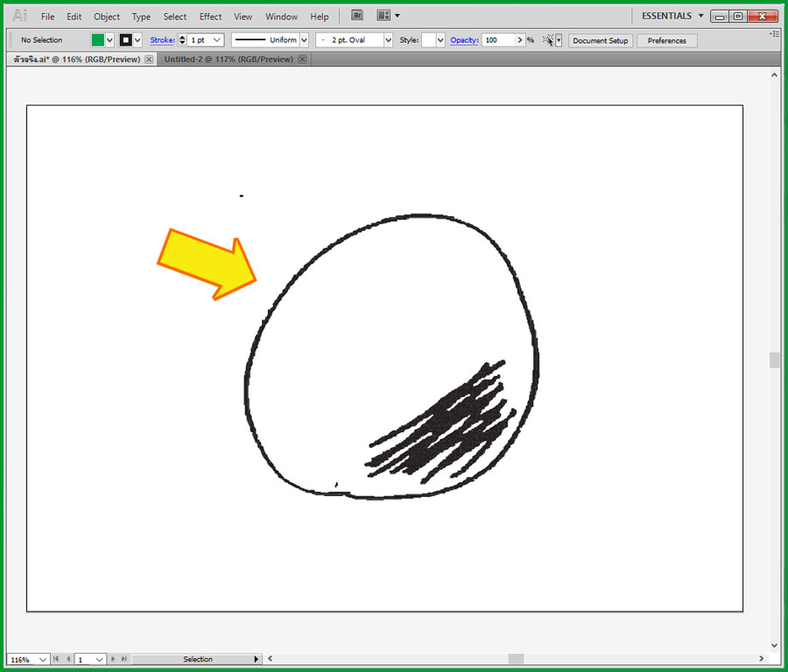Open the Edit menu
The width and height of the screenshot is (788, 672).
point(74,17)
